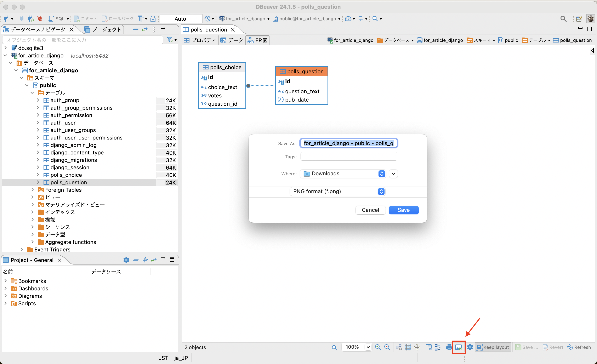Screen dimensions: 597x364
Task: Open the ER diagram export-to-image tool
Action: pos(459,347)
